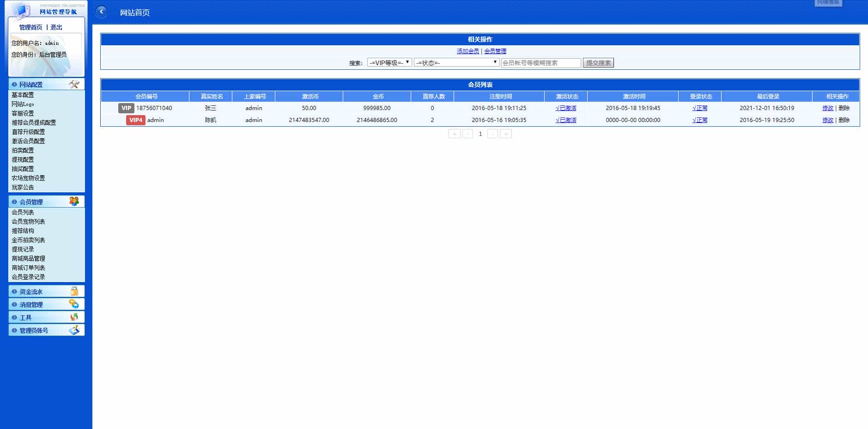The image size is (868, 429).
Task: Open 基本配置 in the sidebar
Action: pyautogui.click(x=23, y=95)
